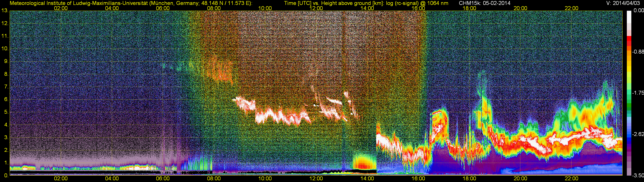Click the 4 km height axis label

coord(6,125)
